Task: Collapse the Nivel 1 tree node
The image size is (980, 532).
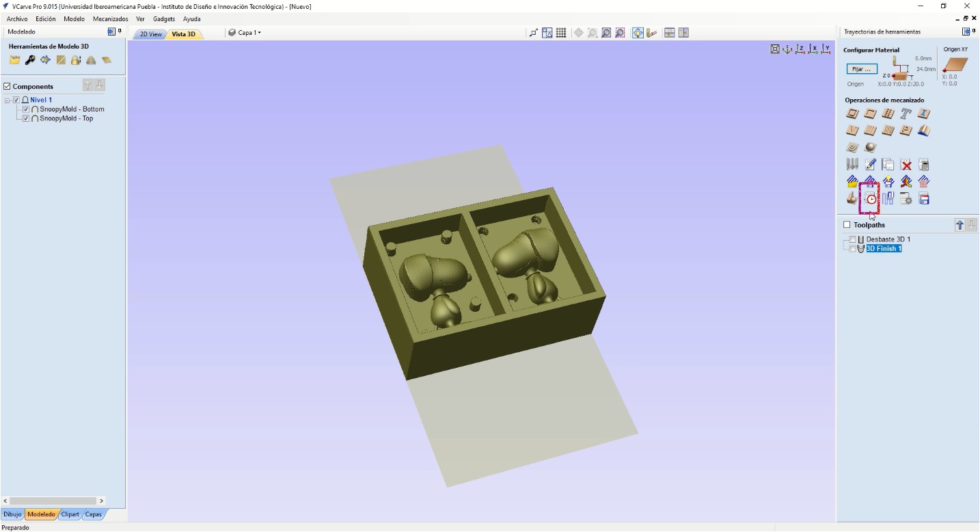Action: [x=7, y=101]
